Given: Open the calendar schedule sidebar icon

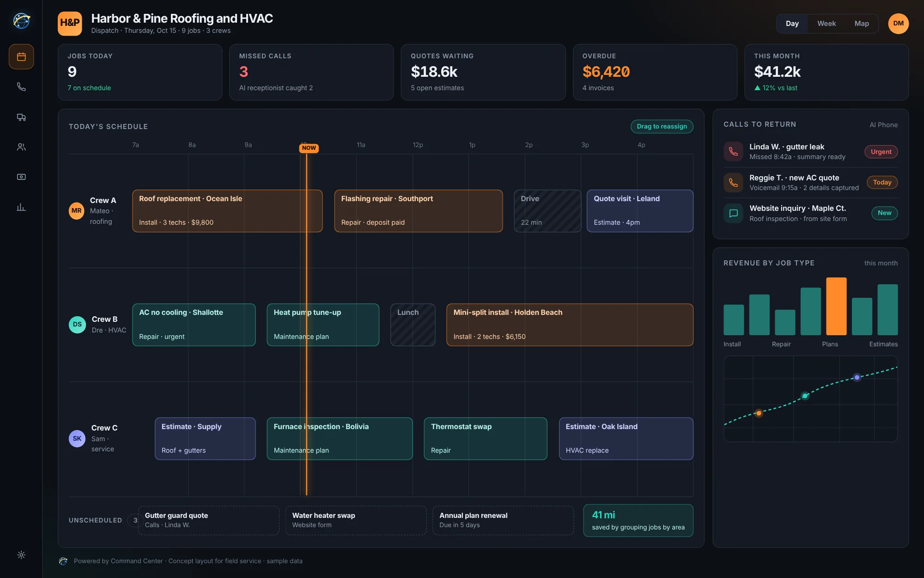Looking at the screenshot, I should (x=21, y=57).
